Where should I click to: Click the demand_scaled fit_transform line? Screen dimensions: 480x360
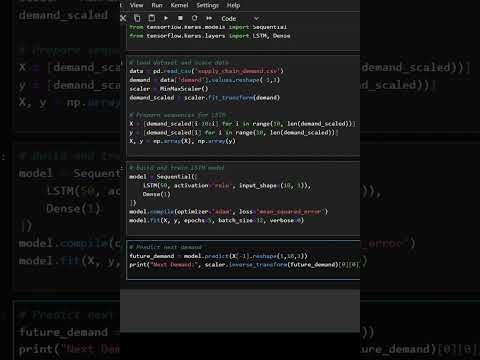(x=205, y=98)
